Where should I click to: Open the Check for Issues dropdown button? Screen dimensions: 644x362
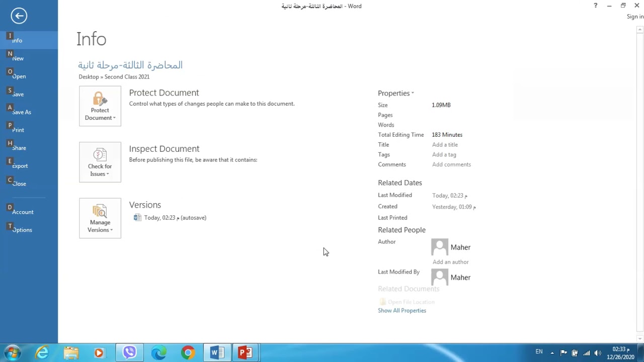[x=100, y=162]
